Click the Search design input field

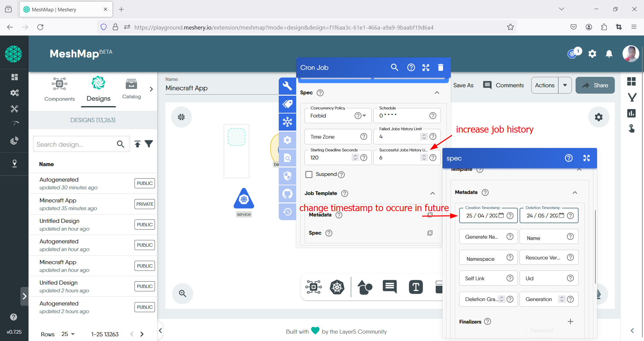click(x=74, y=144)
